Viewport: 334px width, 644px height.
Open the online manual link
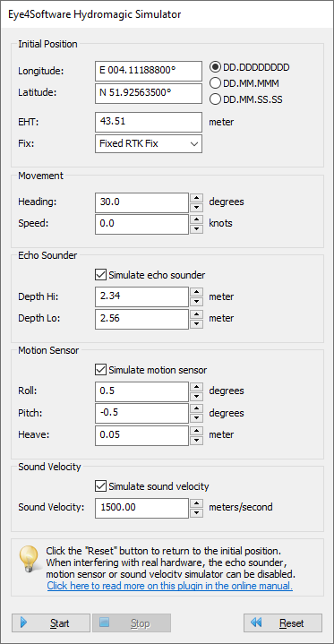pos(169,586)
